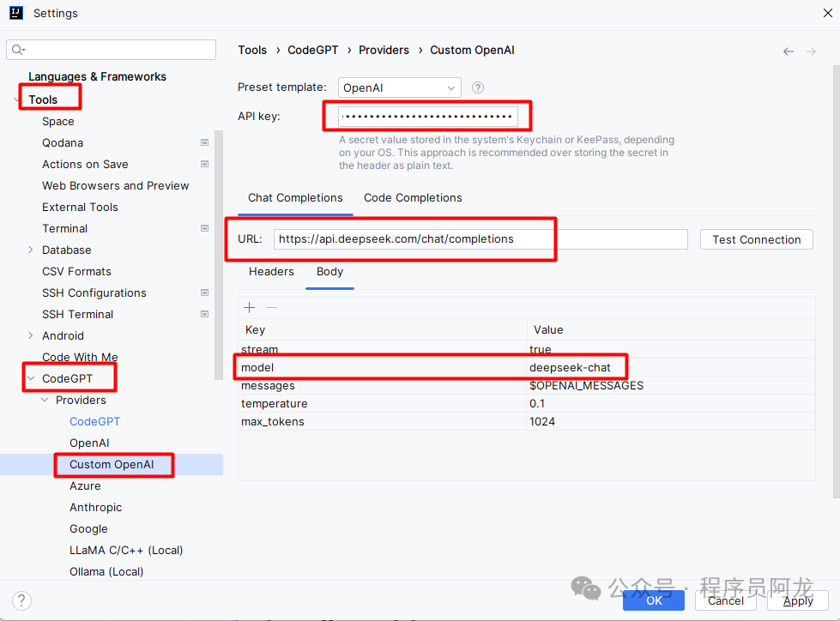The height and width of the screenshot is (621, 840).
Task: Collapse the Providers tree node
Action: tap(45, 400)
